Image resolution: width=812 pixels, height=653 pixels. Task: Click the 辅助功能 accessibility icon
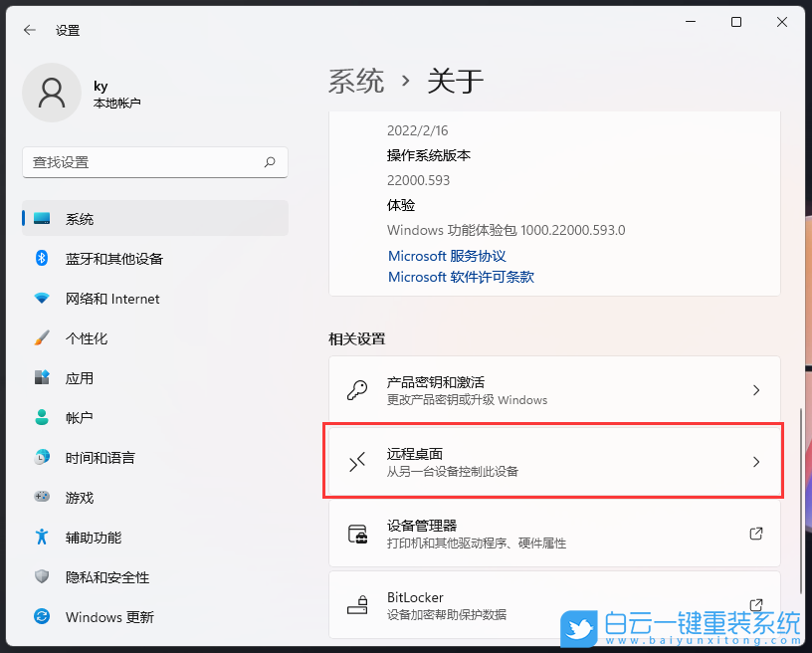40,538
